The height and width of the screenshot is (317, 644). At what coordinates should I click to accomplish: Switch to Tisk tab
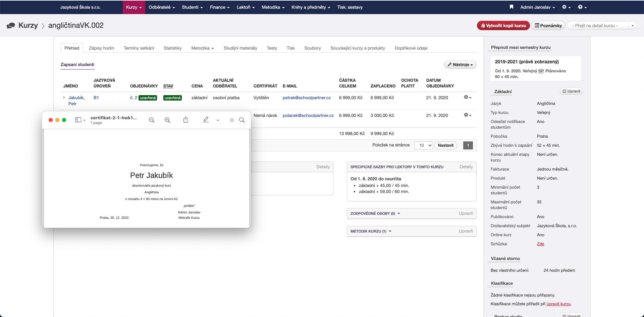pos(290,48)
